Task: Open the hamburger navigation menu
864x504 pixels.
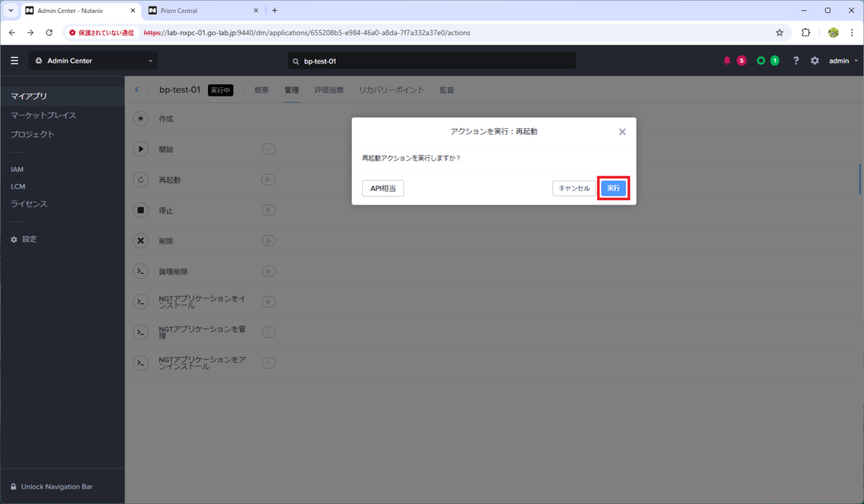Action: 14,61
